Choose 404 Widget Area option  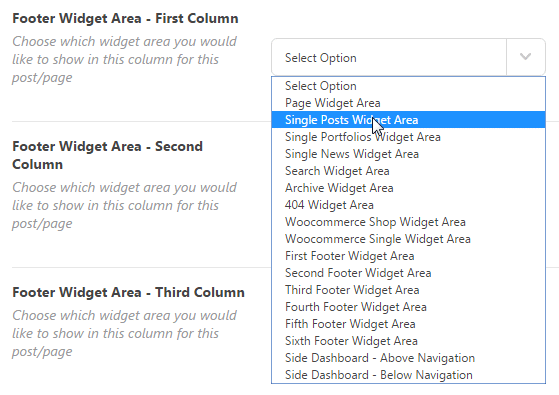(408, 205)
